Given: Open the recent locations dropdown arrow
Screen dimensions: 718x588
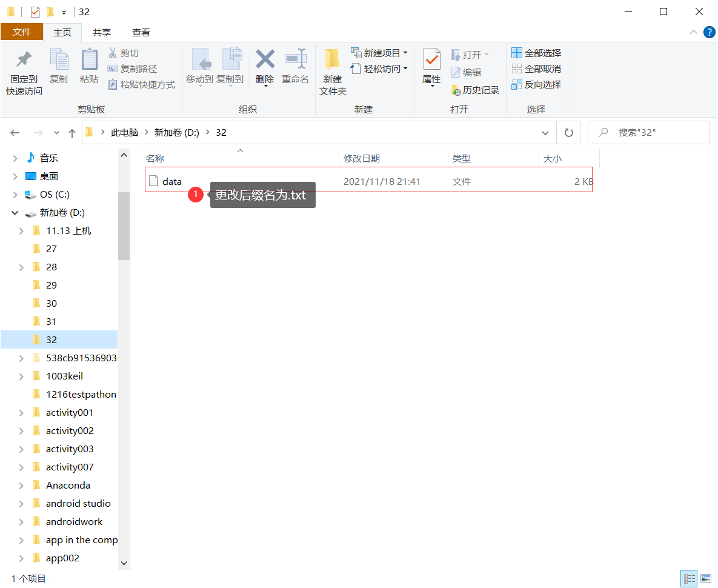Looking at the screenshot, I should coord(56,133).
